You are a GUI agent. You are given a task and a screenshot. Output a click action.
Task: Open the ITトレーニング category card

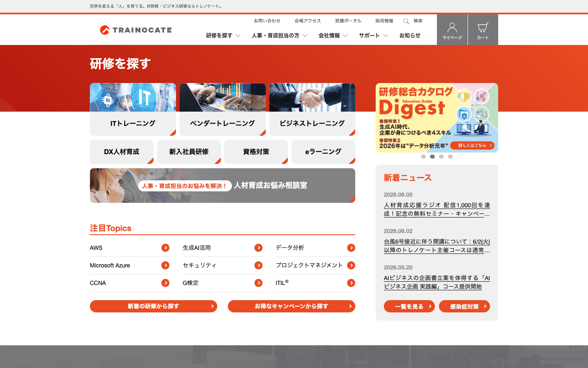click(133, 110)
